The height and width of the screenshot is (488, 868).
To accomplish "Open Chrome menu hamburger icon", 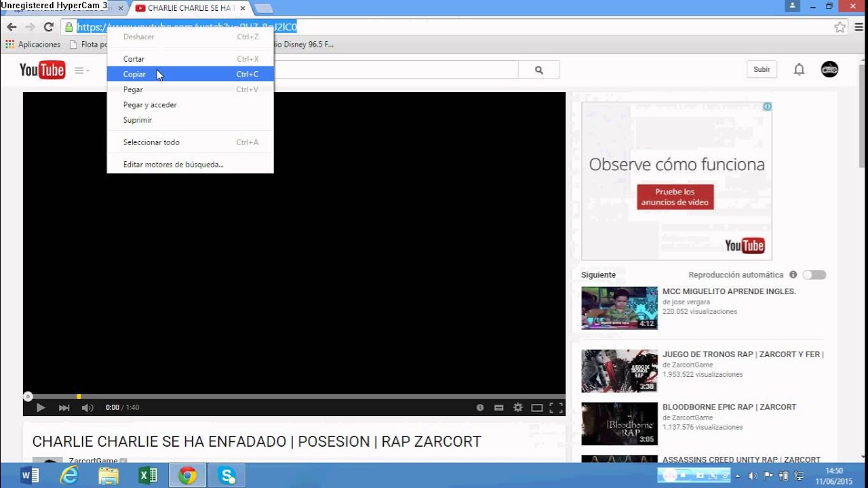I will point(858,27).
